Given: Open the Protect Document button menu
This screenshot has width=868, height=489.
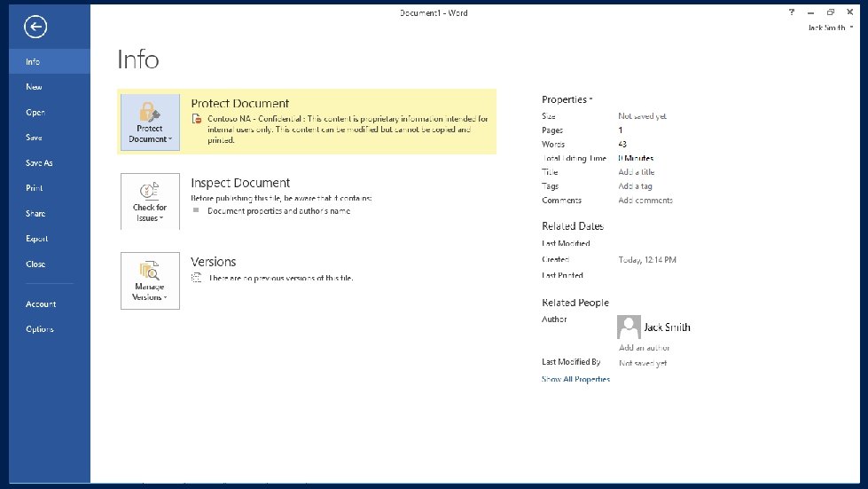Looking at the screenshot, I should pos(150,122).
